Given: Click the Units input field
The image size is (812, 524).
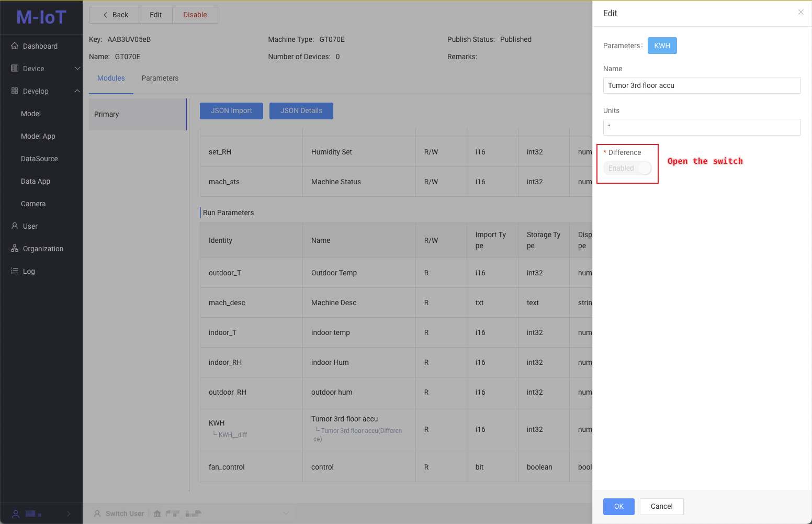Looking at the screenshot, I should click(x=702, y=127).
